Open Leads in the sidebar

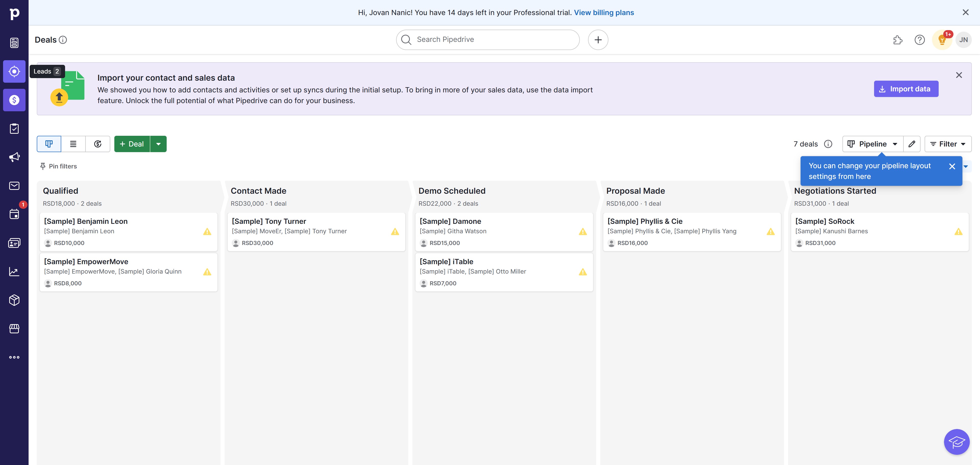pos(14,71)
